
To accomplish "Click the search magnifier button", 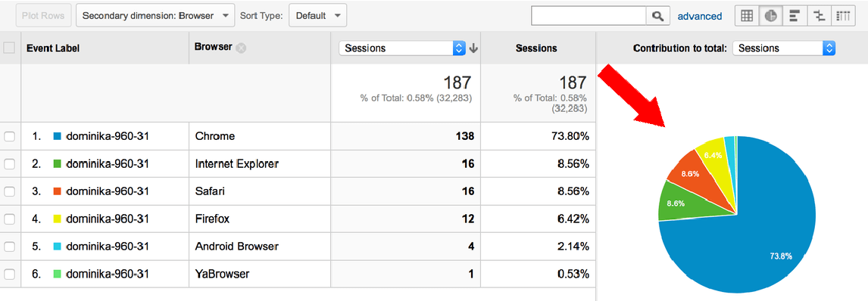I will pos(657,16).
